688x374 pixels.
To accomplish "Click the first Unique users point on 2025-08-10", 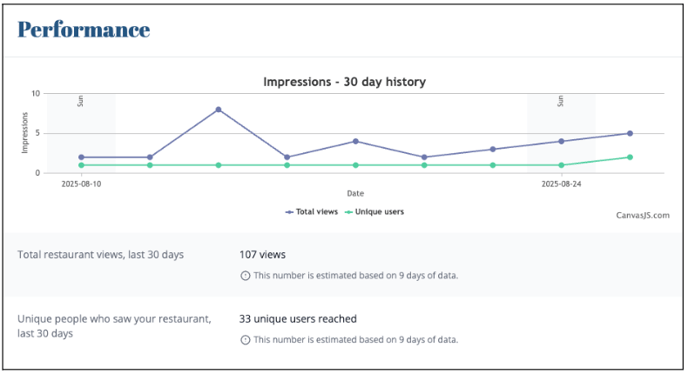I will (x=81, y=165).
